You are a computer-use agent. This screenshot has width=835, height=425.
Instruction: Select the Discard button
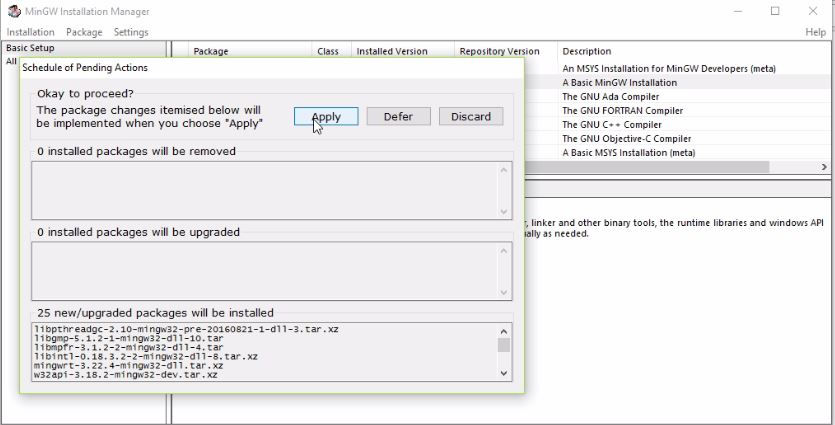[471, 117]
